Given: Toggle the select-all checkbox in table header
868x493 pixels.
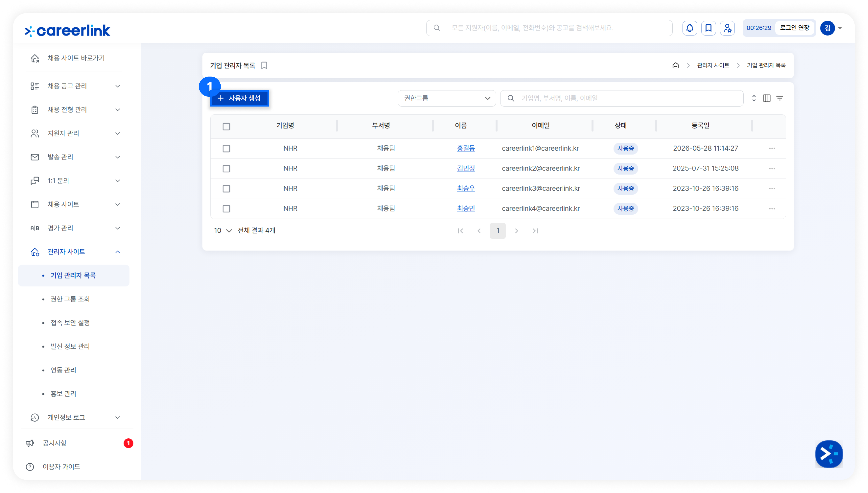Looking at the screenshot, I should click(226, 126).
